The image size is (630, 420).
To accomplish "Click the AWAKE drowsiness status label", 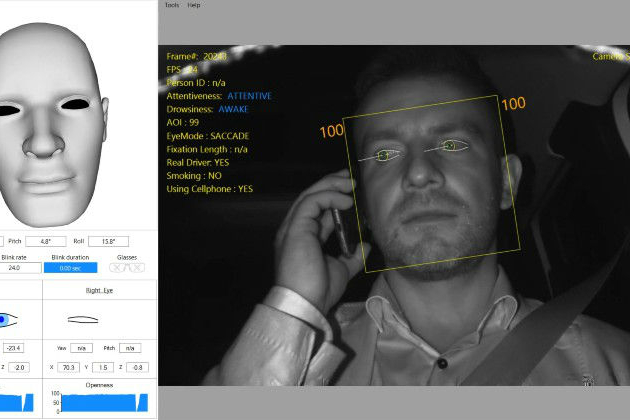I will tap(233, 109).
